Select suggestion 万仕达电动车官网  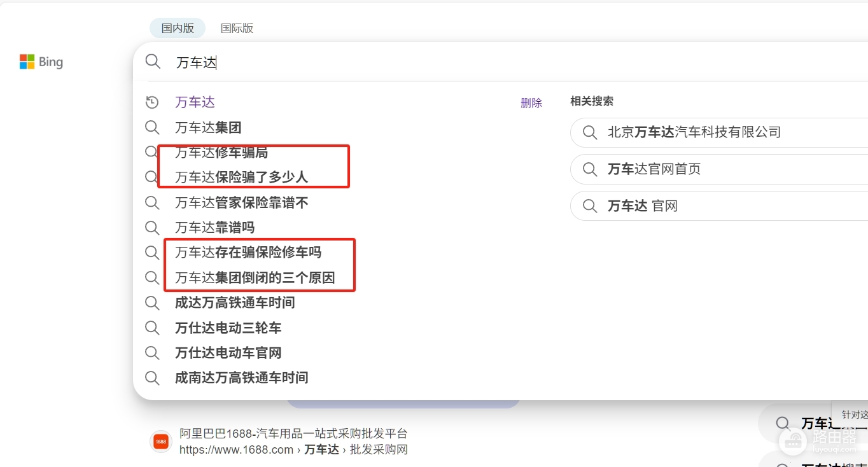[228, 353]
